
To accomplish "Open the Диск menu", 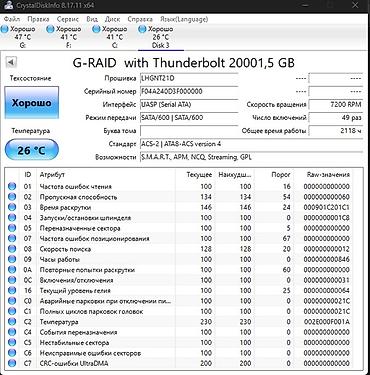I will pos(112,19).
